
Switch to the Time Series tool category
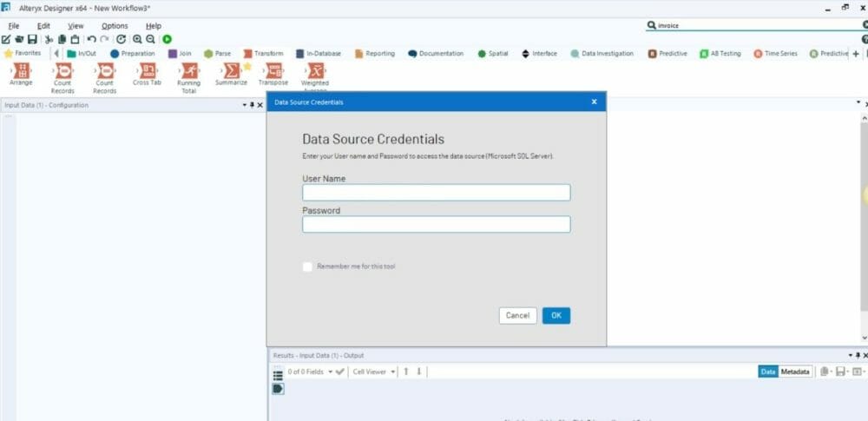tap(775, 54)
